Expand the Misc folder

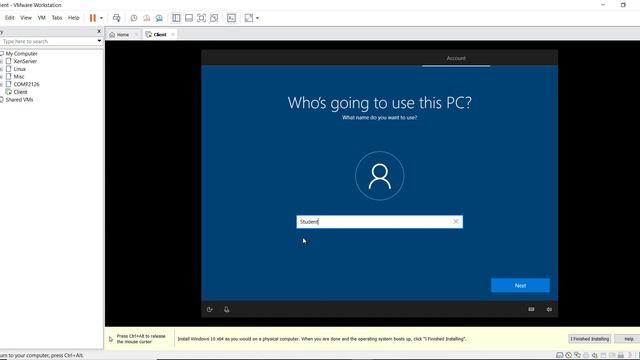[x=1, y=77]
